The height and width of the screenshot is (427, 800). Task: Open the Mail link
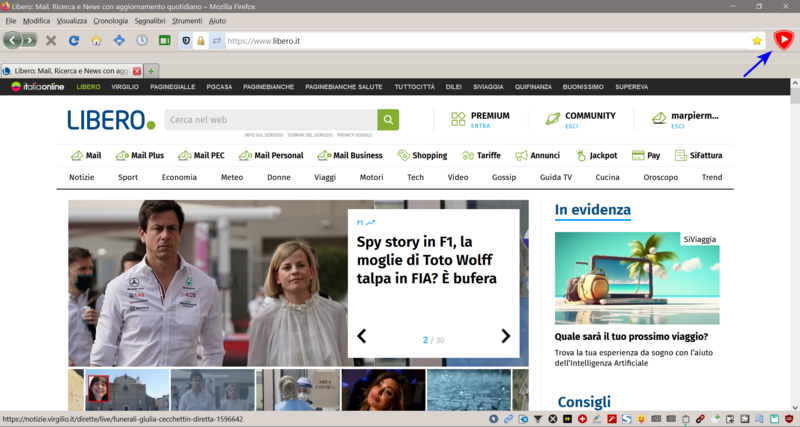click(x=86, y=155)
